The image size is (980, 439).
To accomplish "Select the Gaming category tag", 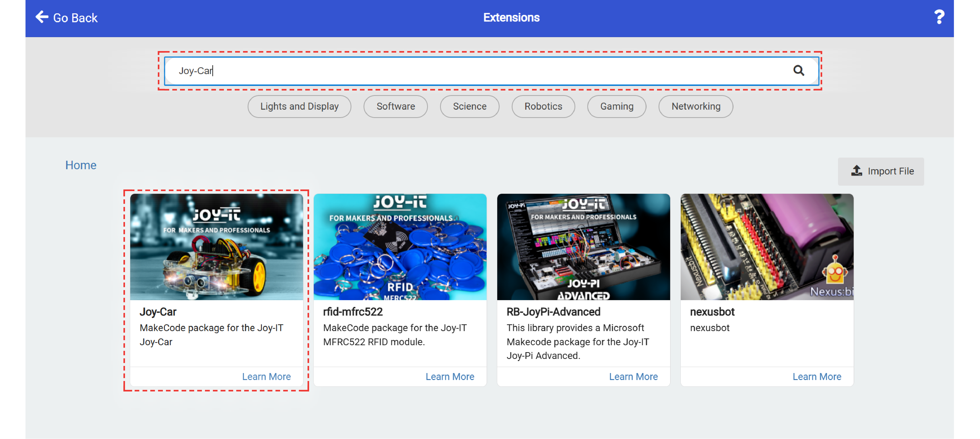I will (616, 106).
